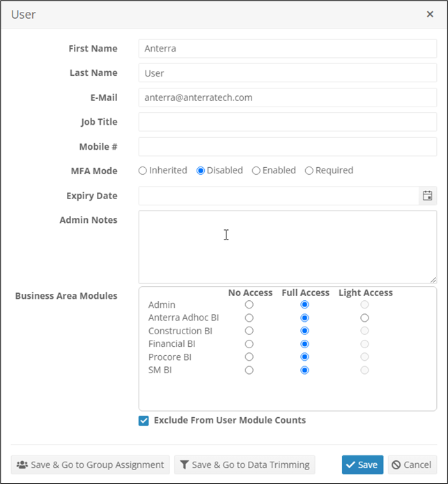Click the First Name input field
The height and width of the screenshot is (484, 448).
[x=287, y=49]
